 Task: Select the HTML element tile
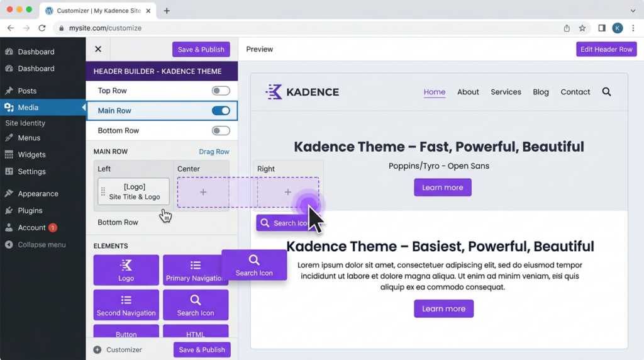pyautogui.click(x=196, y=331)
